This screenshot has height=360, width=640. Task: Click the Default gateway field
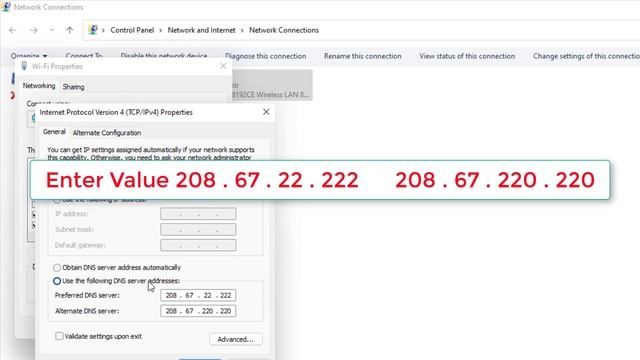(x=198, y=245)
